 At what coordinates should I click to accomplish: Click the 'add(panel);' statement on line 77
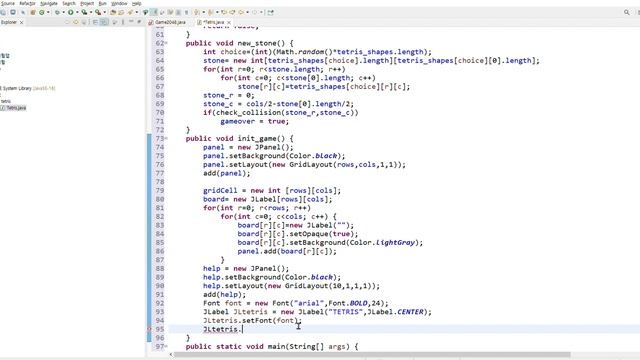tap(227, 173)
